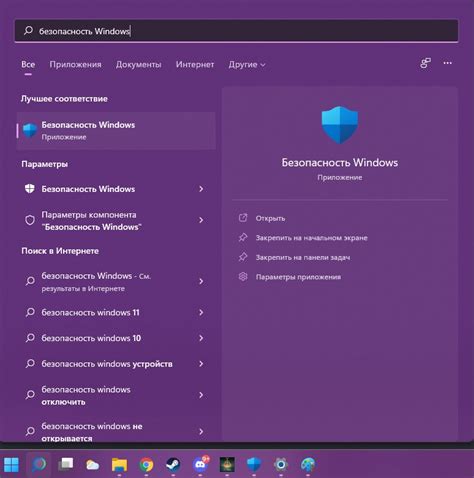
Task: Switch to the "Приложения" tab
Action: (75, 64)
